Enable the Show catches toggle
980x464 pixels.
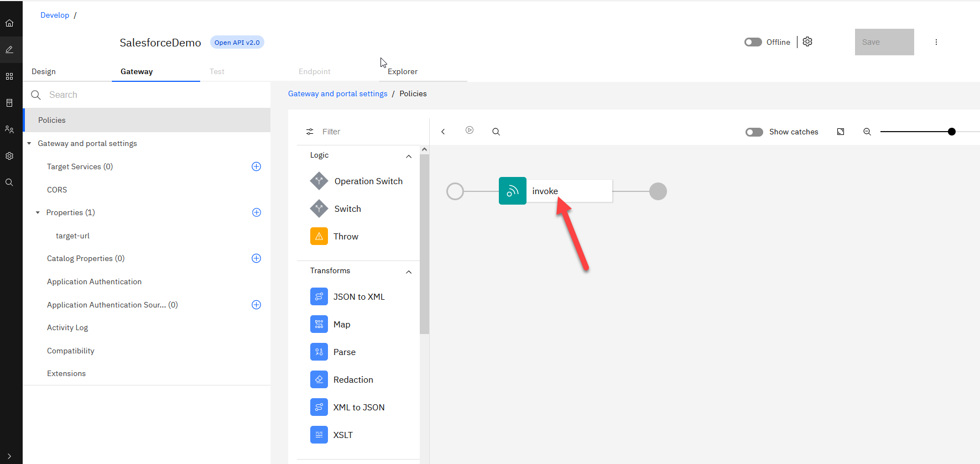pos(754,132)
